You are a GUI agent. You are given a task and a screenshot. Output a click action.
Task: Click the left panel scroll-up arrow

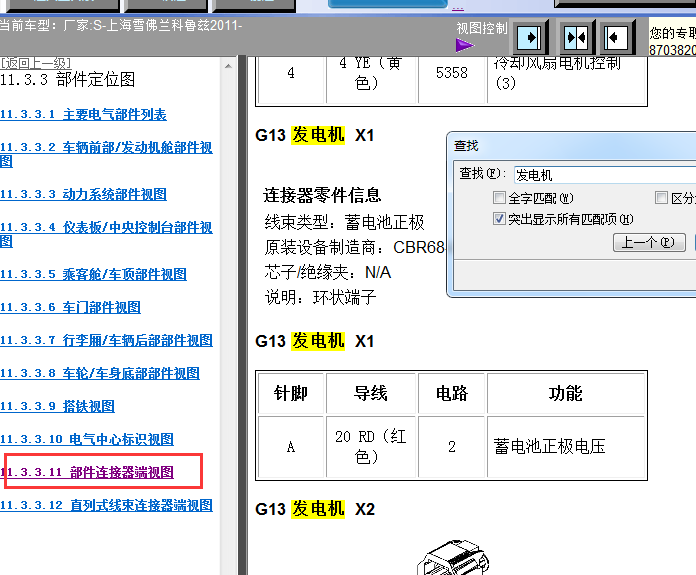[228, 66]
